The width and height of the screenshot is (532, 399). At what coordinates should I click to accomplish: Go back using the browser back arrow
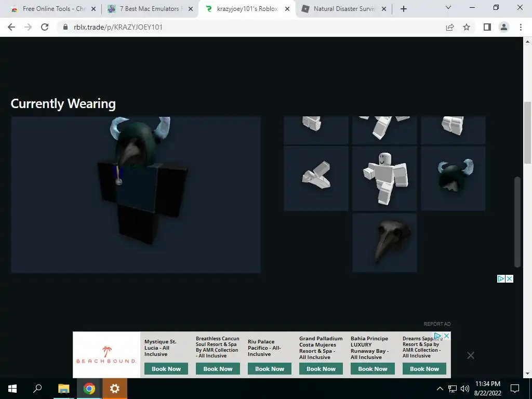pyautogui.click(x=11, y=27)
